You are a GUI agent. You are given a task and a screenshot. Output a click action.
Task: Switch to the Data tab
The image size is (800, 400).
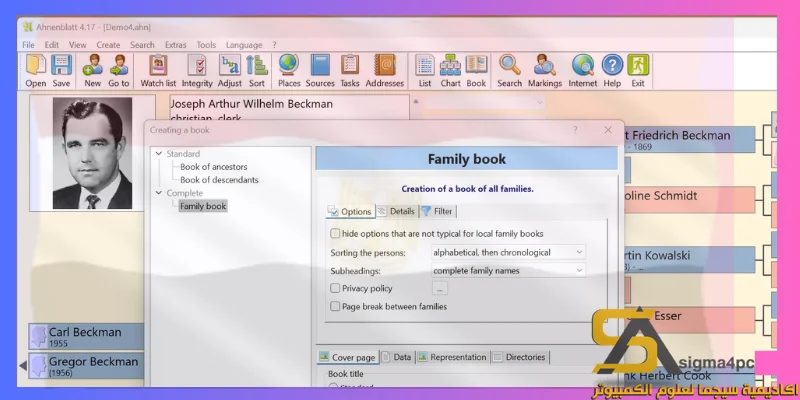tap(397, 357)
